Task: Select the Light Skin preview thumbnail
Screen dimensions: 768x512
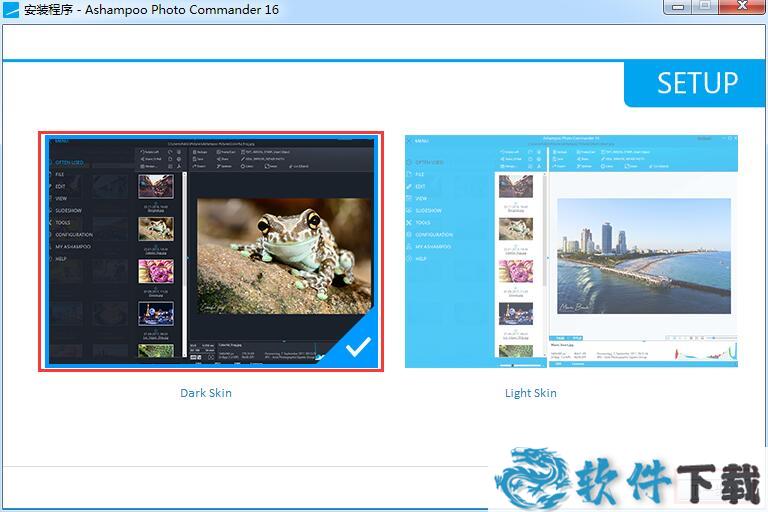Action: [571, 251]
